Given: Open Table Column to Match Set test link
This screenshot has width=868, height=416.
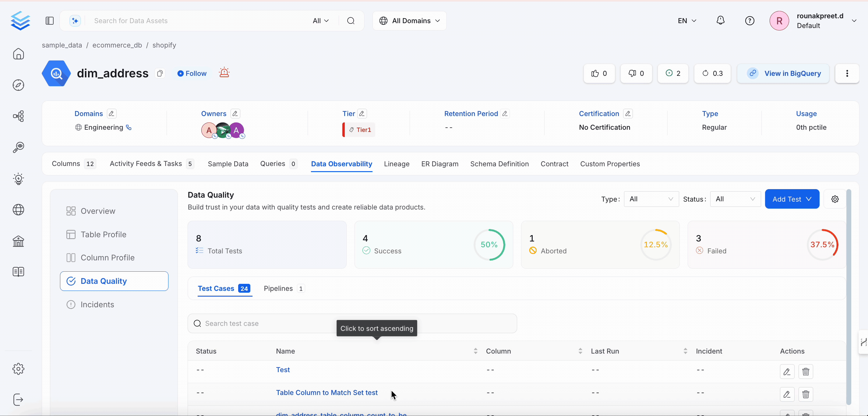Looking at the screenshot, I should 326,393.
